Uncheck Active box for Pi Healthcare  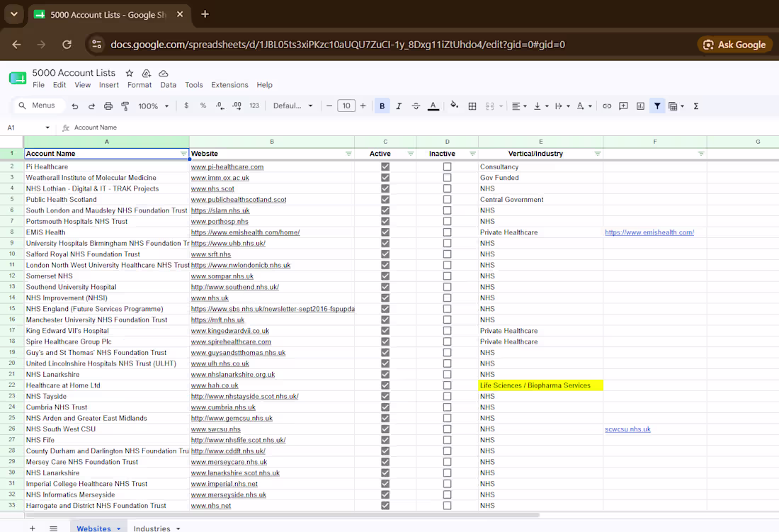point(385,167)
